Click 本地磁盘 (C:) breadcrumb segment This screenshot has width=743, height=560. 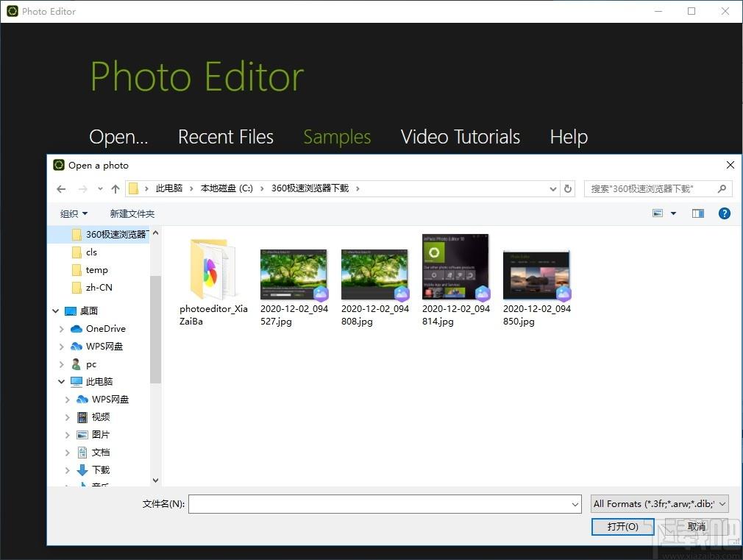[x=227, y=188]
